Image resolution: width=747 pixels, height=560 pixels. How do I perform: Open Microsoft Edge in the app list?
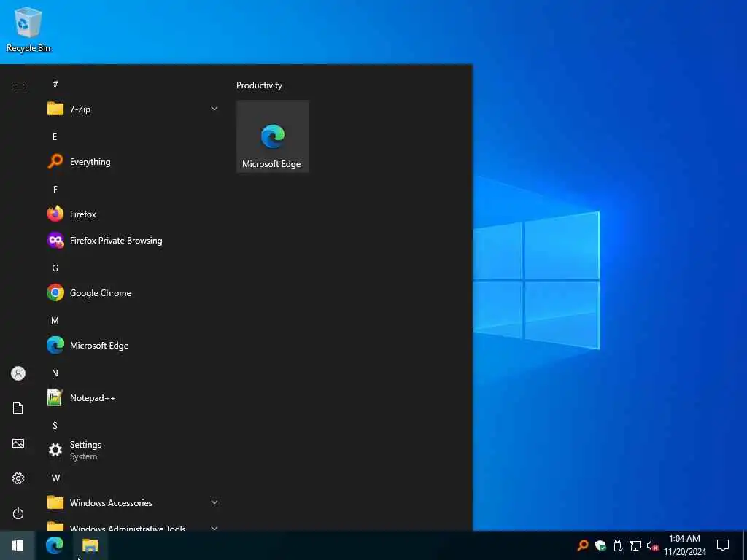click(133, 345)
